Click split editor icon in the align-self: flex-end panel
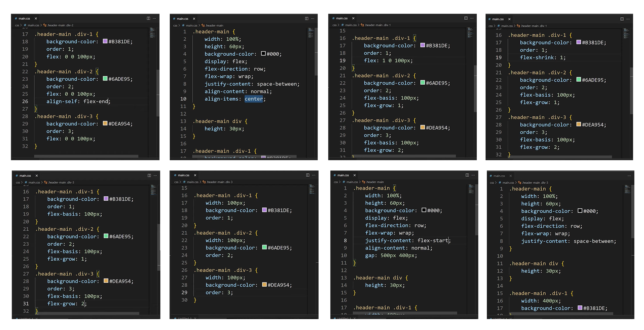The image size is (644, 330). click(x=148, y=18)
